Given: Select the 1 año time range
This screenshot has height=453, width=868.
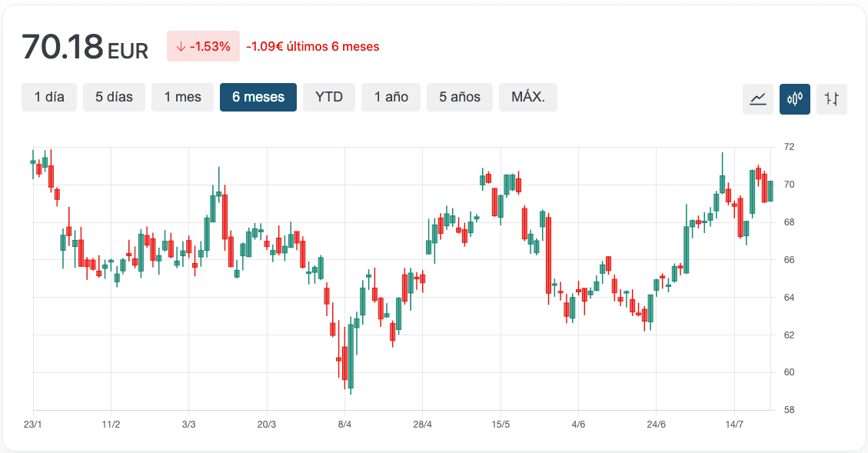Looking at the screenshot, I should coord(391,97).
